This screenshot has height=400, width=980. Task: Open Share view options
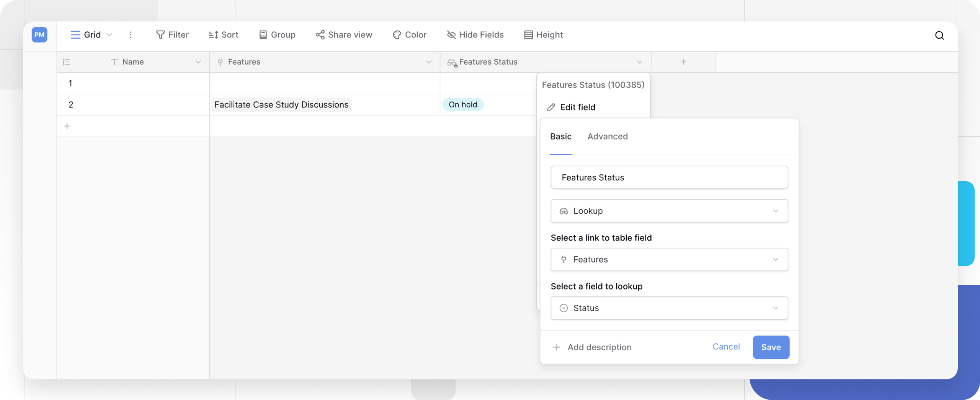pos(344,35)
